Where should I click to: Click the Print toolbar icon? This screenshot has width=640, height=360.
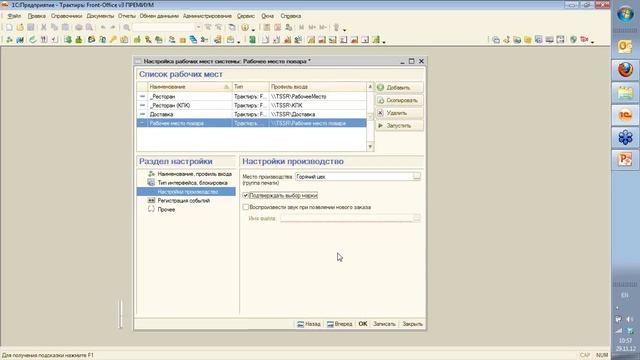[x=78, y=27]
